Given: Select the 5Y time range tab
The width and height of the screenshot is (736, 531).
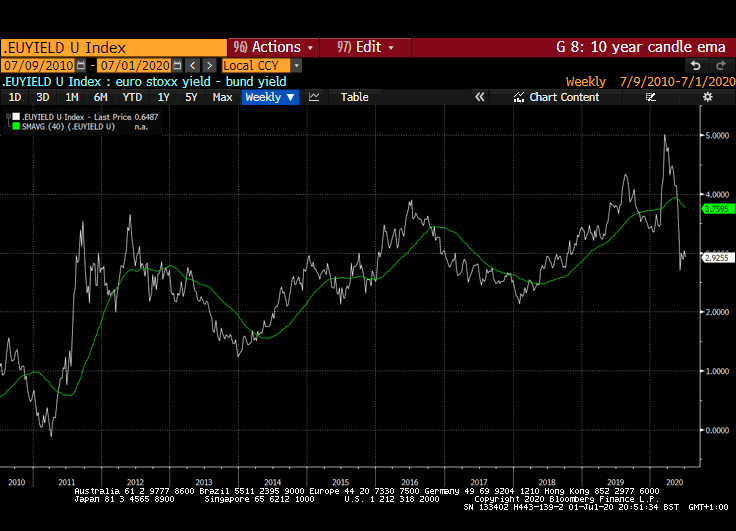Looking at the screenshot, I should [x=191, y=97].
